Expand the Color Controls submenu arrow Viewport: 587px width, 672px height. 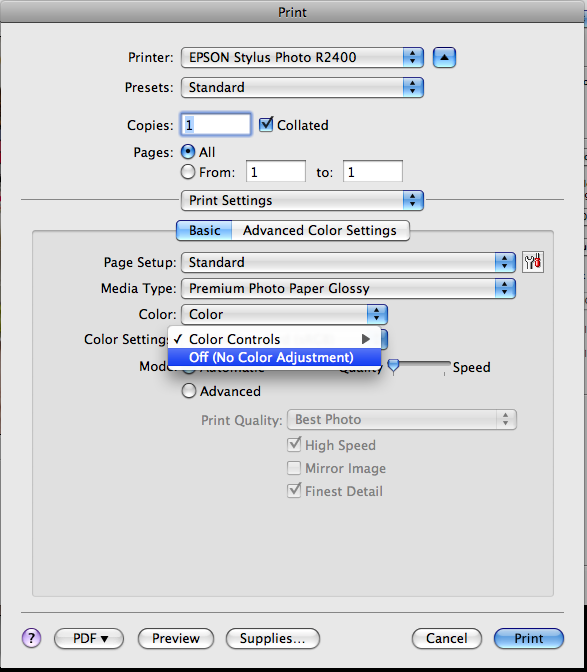(365, 339)
